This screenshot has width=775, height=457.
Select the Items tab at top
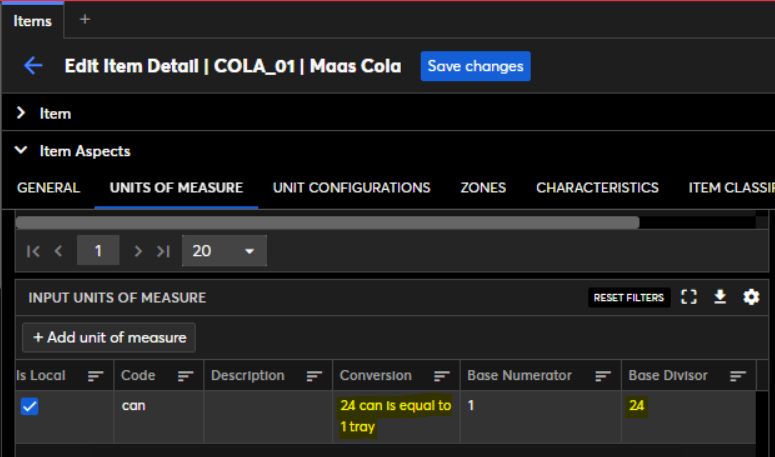[x=33, y=21]
